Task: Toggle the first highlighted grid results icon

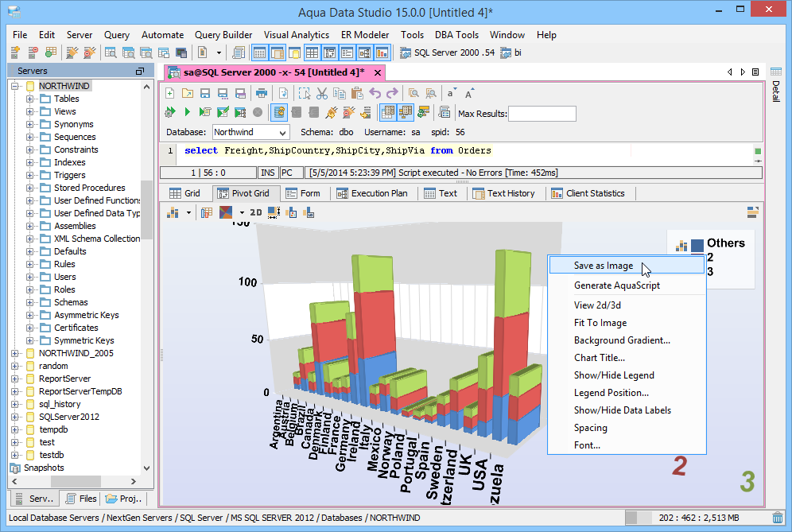Action: 387,112
